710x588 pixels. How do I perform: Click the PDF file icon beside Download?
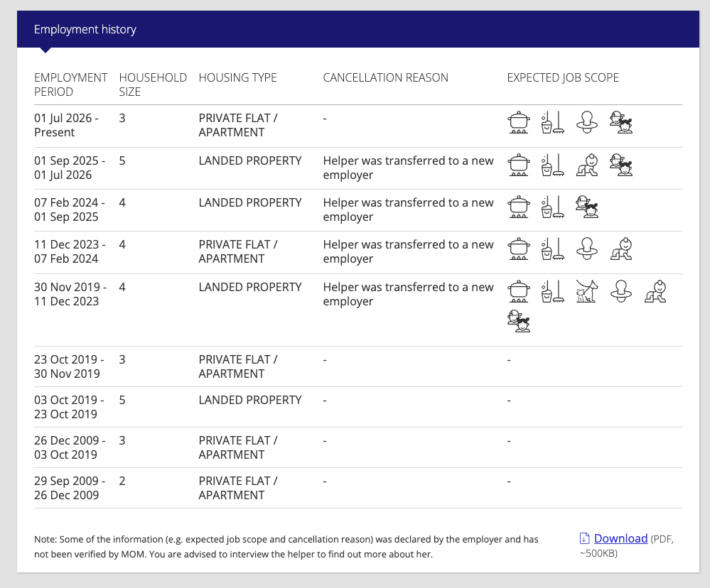tap(585, 538)
